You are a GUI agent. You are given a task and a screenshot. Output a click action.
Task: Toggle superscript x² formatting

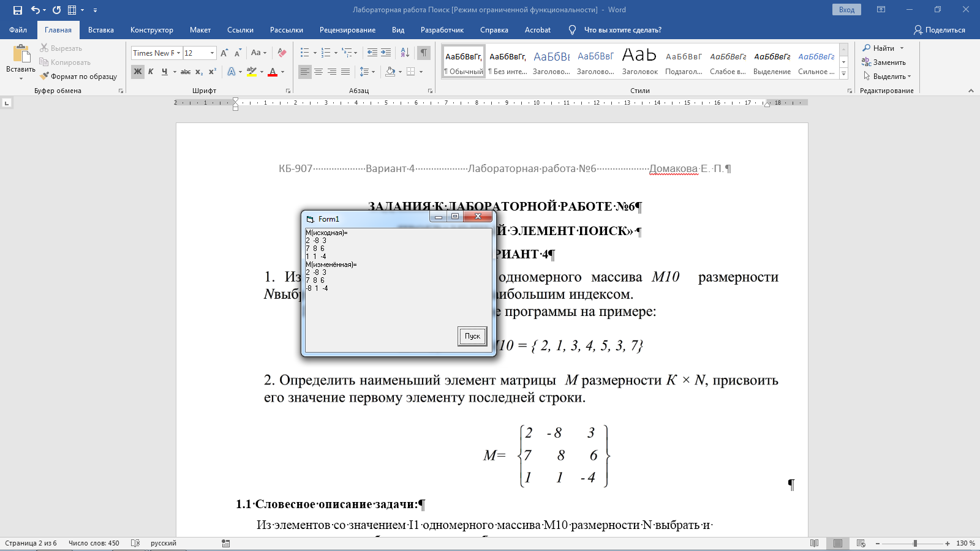[x=213, y=72]
